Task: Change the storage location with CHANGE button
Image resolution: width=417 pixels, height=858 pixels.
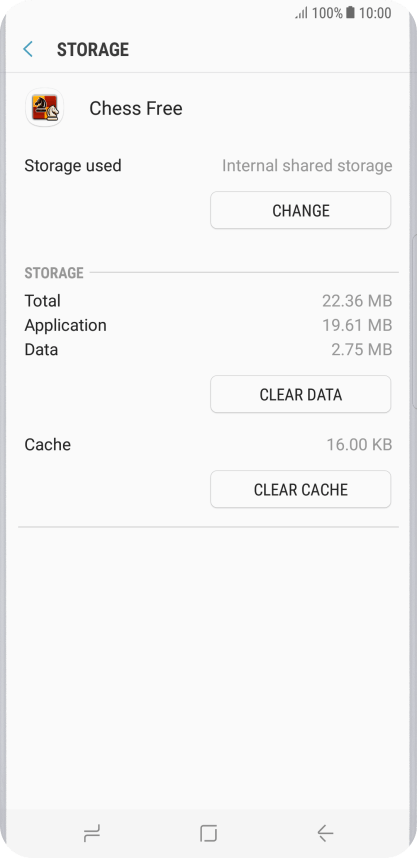Action: click(x=301, y=210)
